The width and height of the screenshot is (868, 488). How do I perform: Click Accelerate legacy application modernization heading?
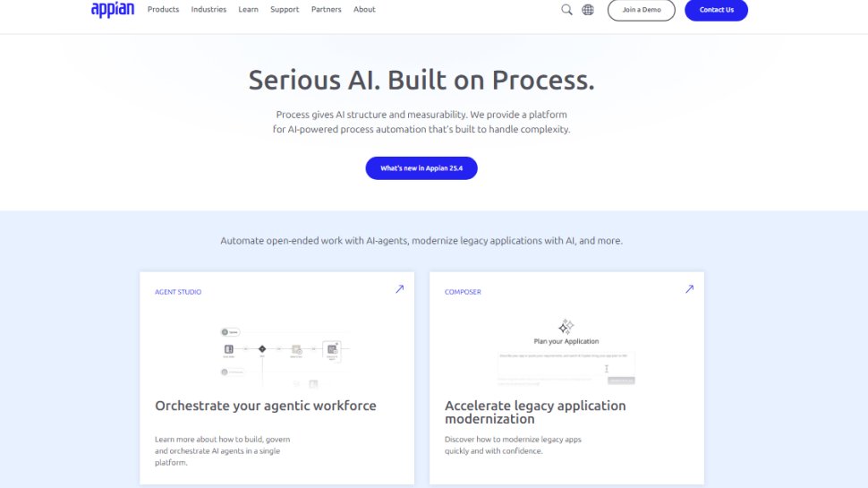coord(535,412)
